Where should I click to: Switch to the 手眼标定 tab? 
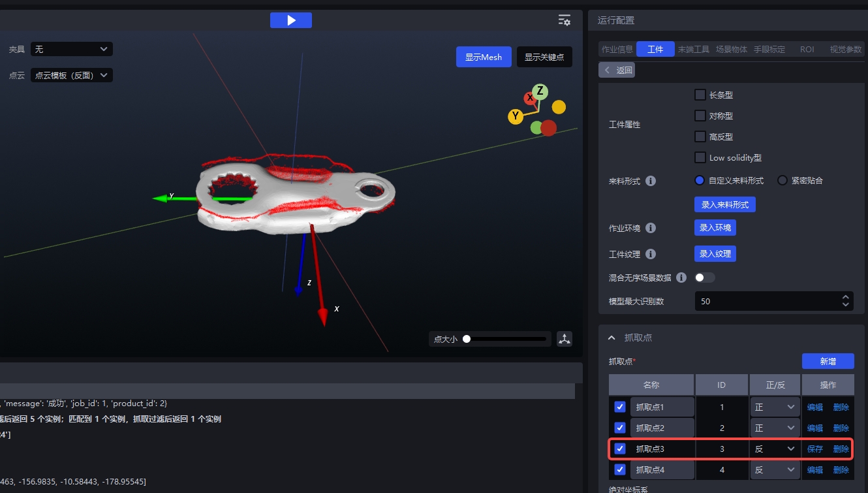click(x=769, y=49)
